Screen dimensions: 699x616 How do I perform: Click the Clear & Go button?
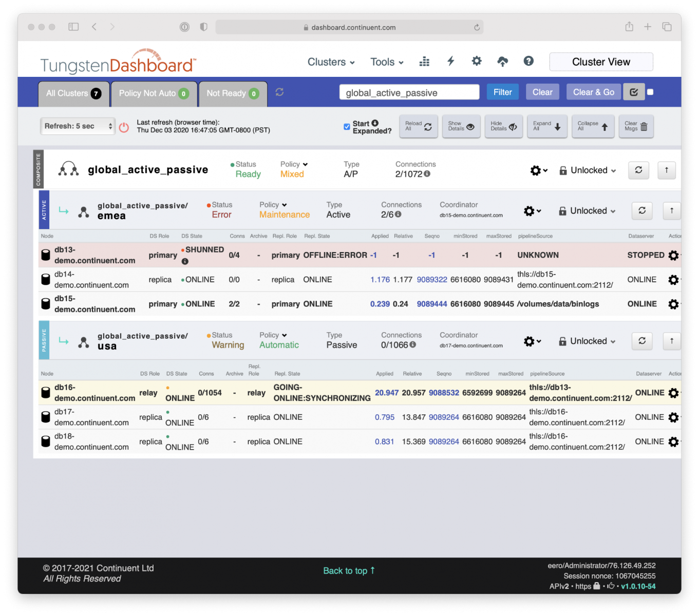pyautogui.click(x=594, y=92)
